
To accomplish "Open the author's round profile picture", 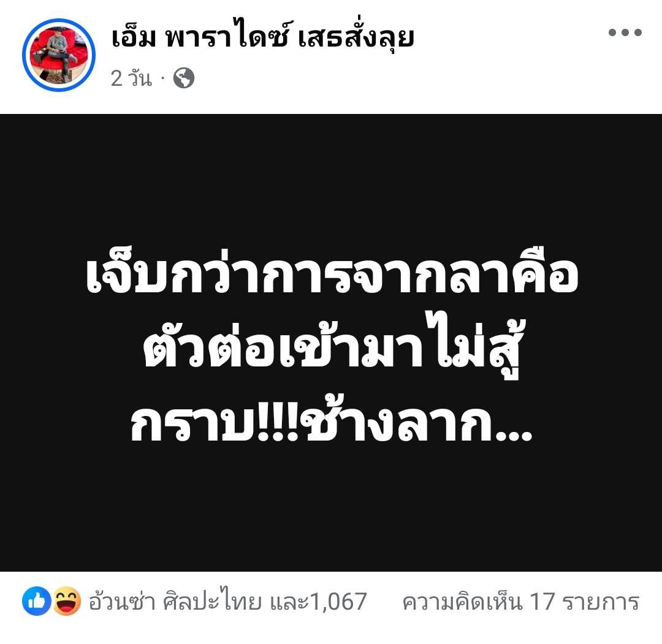I will (x=59, y=55).
